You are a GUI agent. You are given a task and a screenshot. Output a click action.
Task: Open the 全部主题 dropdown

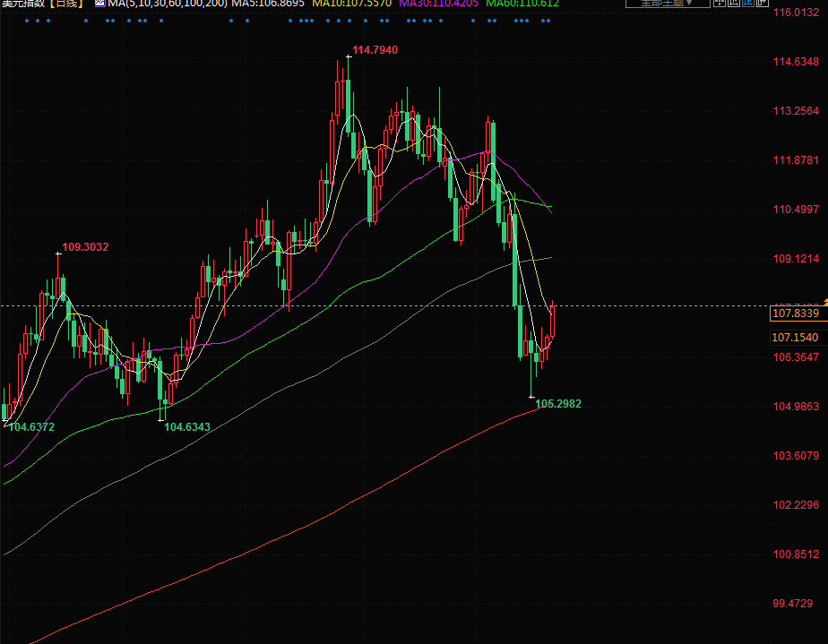[660, 4]
